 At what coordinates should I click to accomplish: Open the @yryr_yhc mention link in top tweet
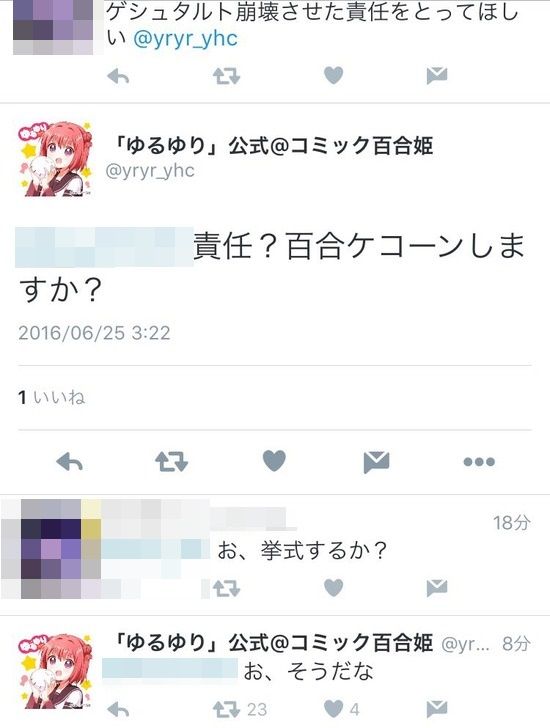[185, 38]
